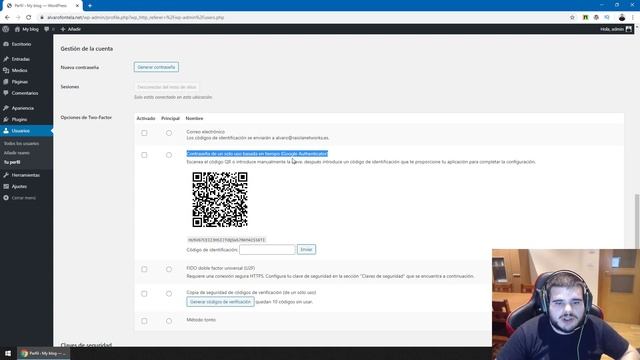Open Medios library
The height and width of the screenshot is (360, 640).
click(19, 71)
